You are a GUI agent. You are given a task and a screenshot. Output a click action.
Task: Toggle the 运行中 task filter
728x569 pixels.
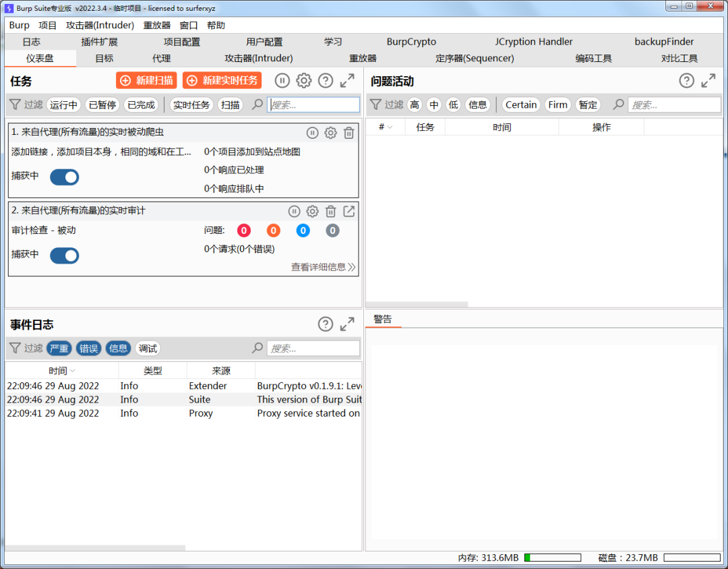[63, 105]
